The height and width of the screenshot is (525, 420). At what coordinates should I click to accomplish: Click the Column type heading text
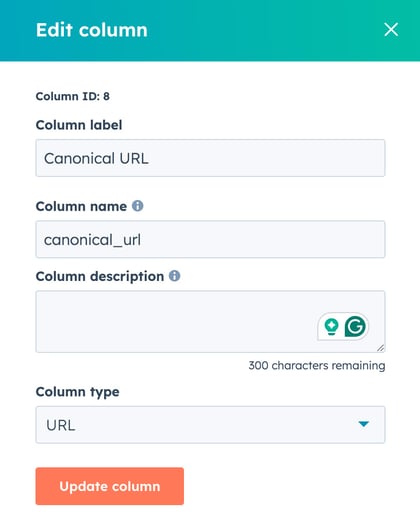(77, 392)
